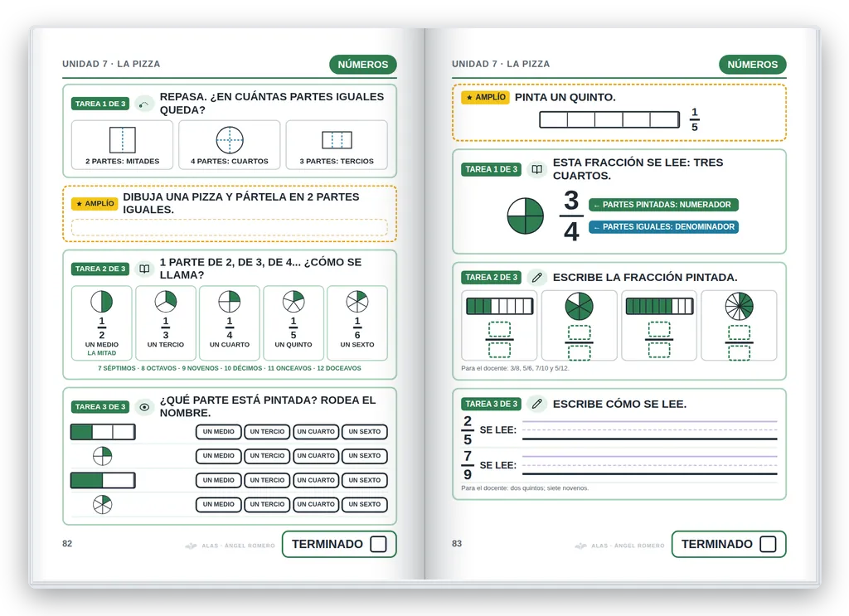Click the book icon beside "ESTA FRACCIÓN SE LEE"

(536, 169)
